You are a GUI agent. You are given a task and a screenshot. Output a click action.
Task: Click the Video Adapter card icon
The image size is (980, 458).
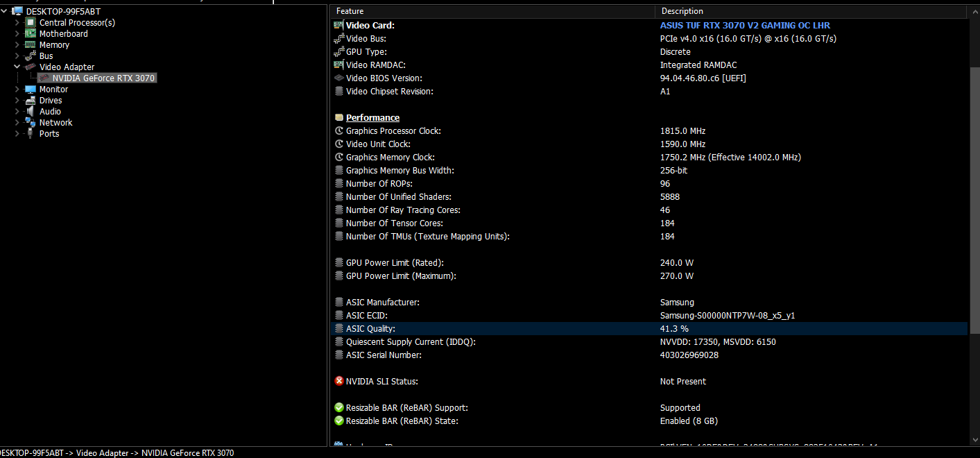pos(31,67)
